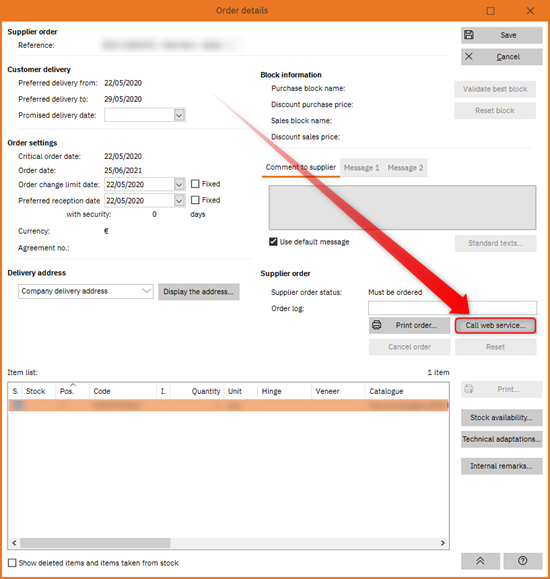Switch to the Message 2 tab
The height and width of the screenshot is (579, 550).
(405, 168)
